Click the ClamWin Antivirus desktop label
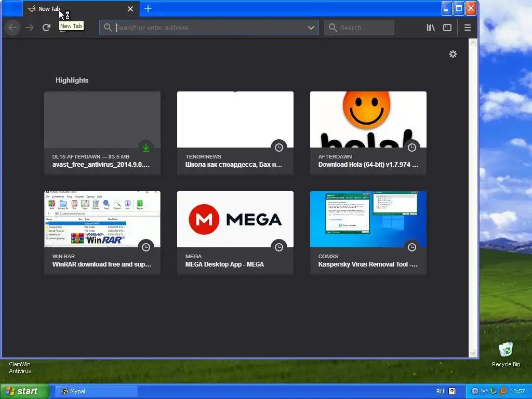This screenshot has width=532, height=399. click(20, 367)
